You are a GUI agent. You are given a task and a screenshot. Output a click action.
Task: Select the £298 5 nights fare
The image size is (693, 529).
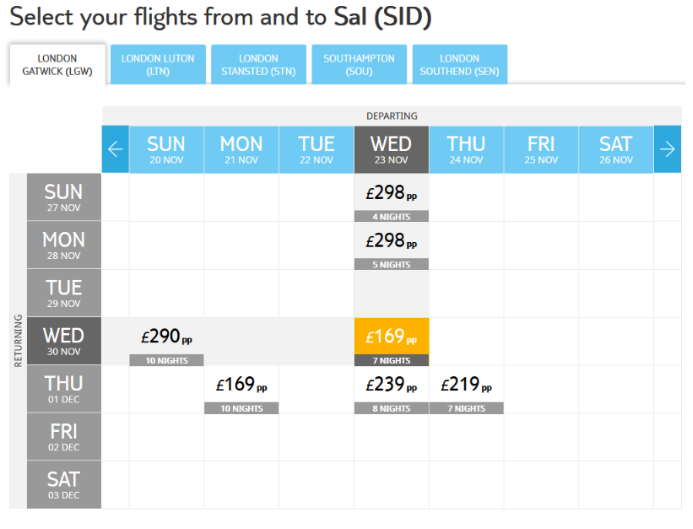point(392,246)
